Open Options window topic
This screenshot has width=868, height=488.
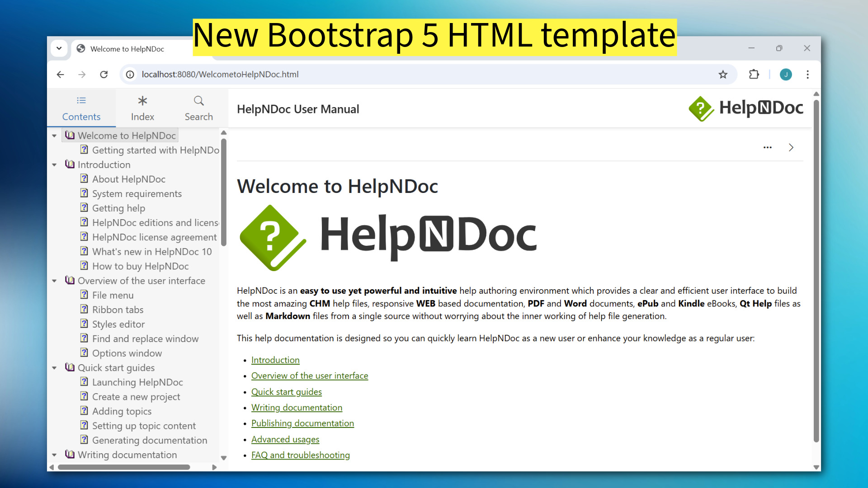click(x=127, y=353)
